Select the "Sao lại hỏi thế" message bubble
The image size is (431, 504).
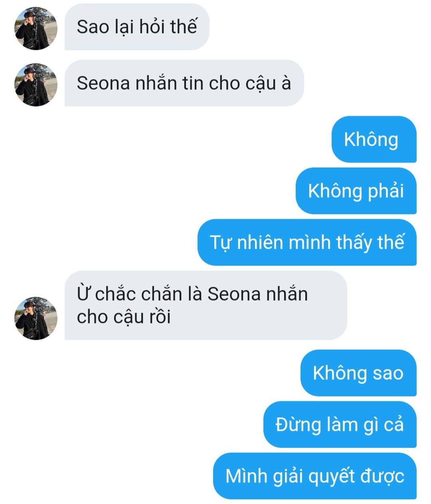137,27
